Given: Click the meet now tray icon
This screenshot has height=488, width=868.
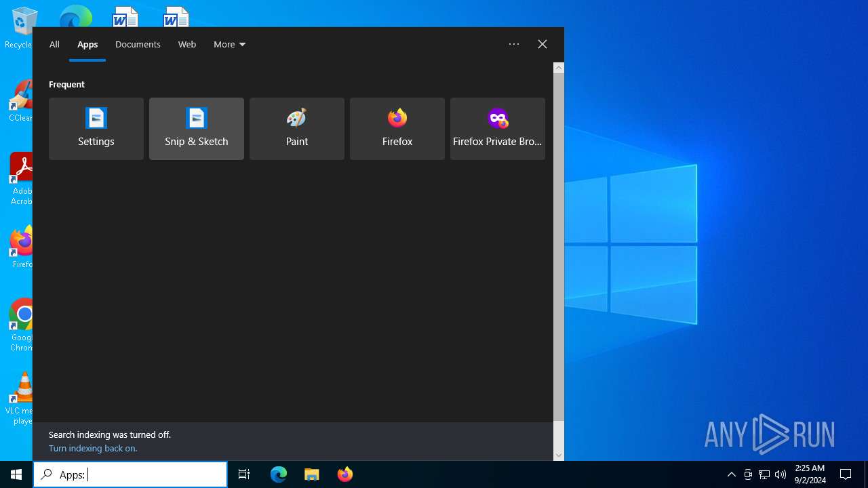Looking at the screenshot, I should click(x=748, y=474).
